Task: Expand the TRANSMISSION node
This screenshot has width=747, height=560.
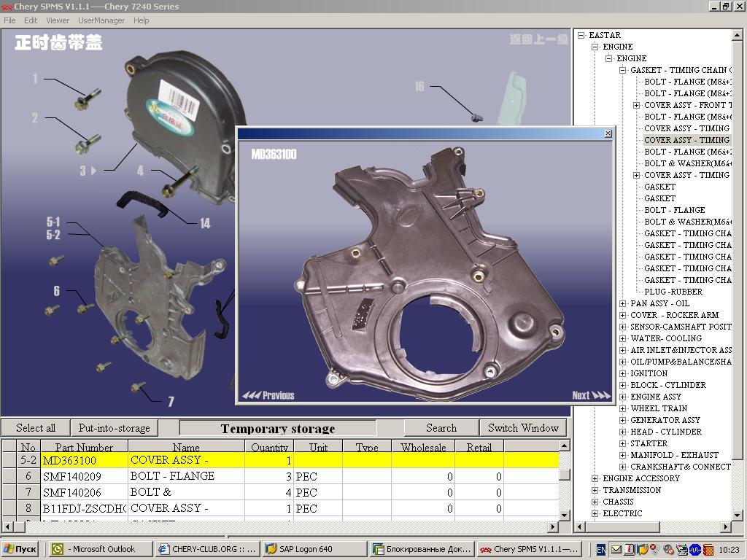Action: pos(595,491)
